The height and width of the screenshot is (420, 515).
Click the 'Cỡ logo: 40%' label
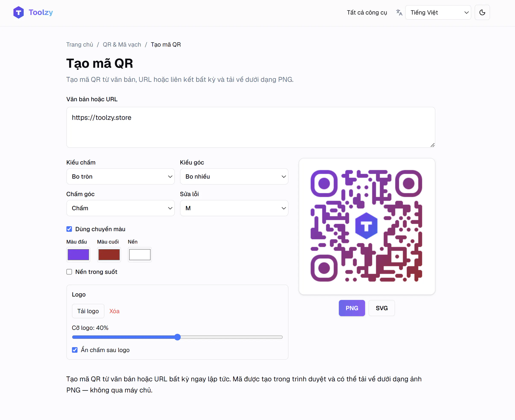90,328
